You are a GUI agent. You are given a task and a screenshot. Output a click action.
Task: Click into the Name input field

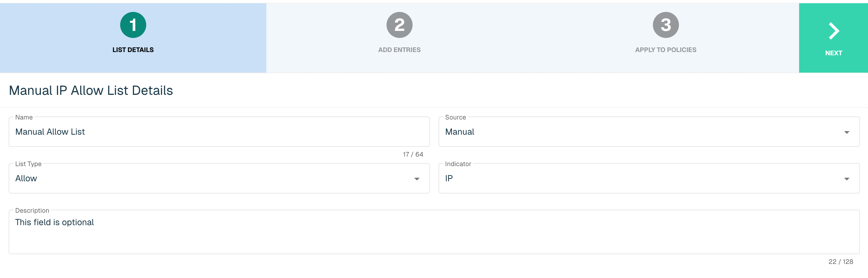[219, 132]
